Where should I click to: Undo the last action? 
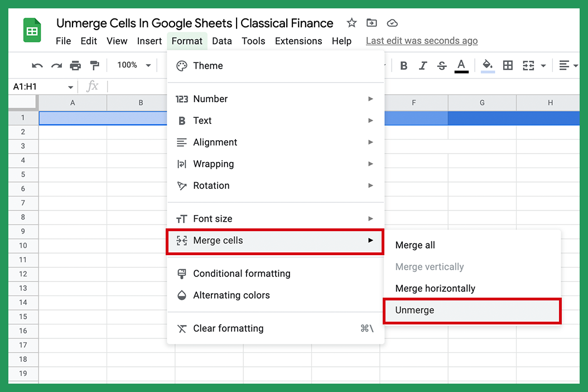37,65
